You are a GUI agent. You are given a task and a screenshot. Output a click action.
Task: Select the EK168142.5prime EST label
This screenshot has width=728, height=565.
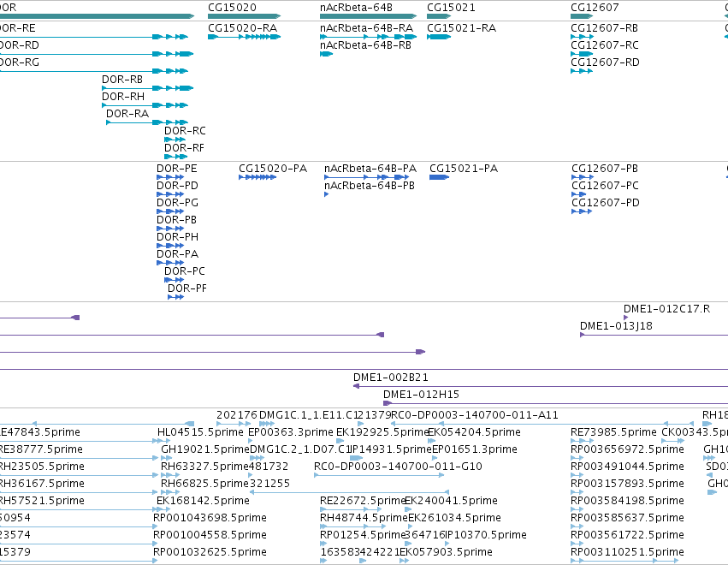203,501
